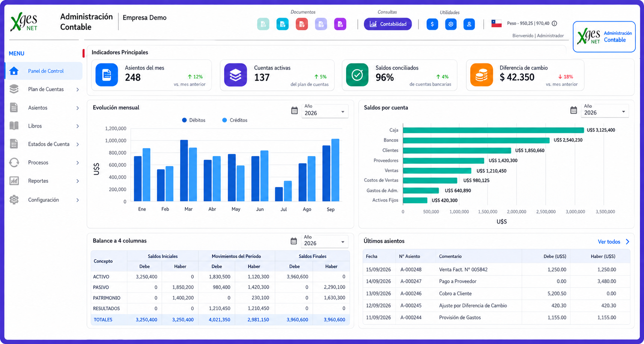Expand the Plan de Cuentas chevron
This screenshot has width=644, height=344.
[78, 89]
